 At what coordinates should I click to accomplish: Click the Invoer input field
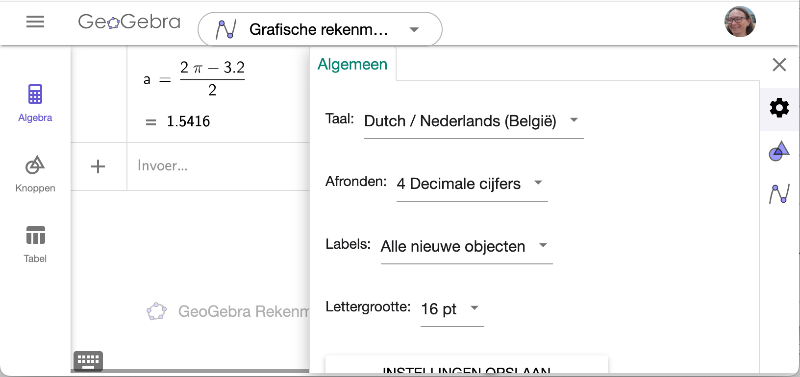pos(218,166)
